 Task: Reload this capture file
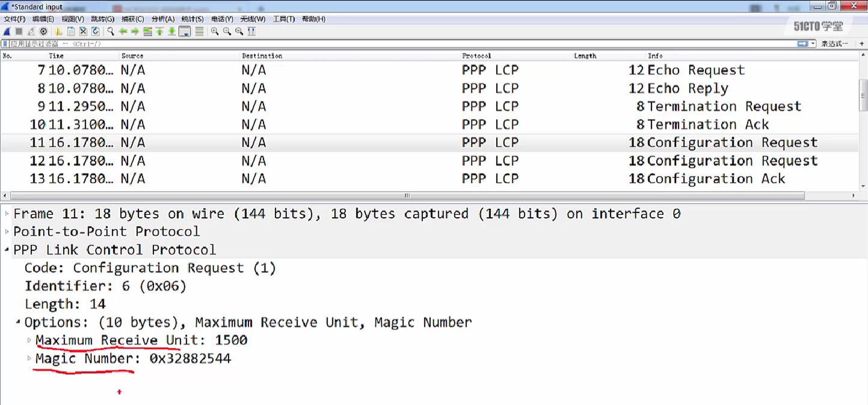(96, 31)
